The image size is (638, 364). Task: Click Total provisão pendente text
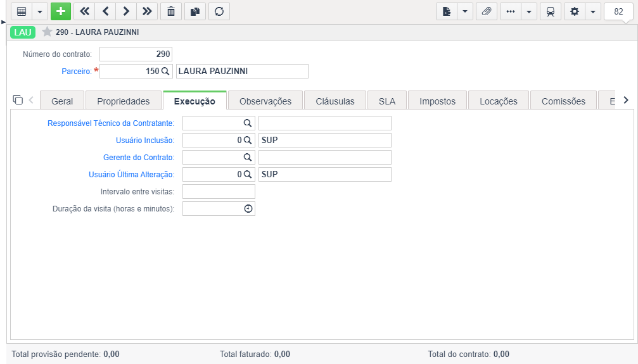tap(65, 355)
